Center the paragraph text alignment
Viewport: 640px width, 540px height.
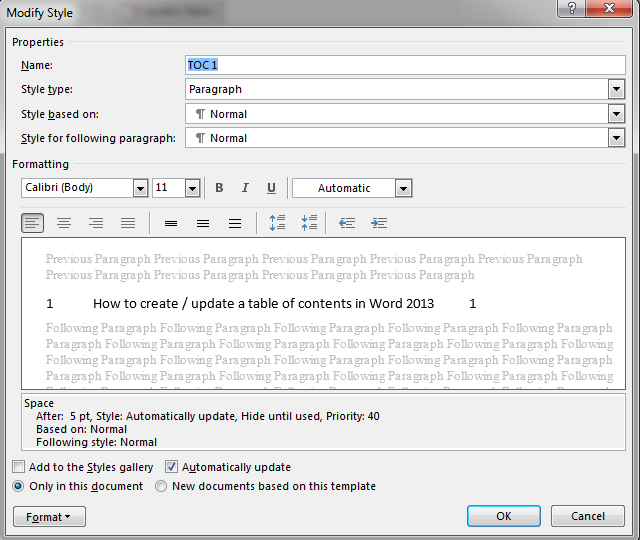pos(64,223)
